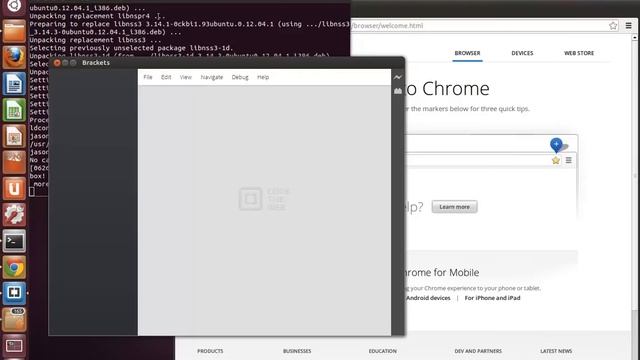Open the For iPhone and iPad link
Image resolution: width=640 pixels, height=360 pixels.
492,298
